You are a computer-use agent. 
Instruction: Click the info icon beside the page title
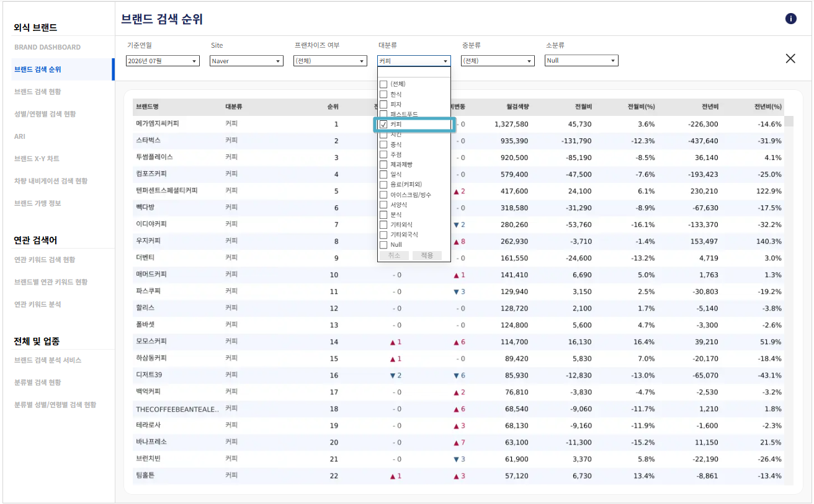(x=790, y=19)
